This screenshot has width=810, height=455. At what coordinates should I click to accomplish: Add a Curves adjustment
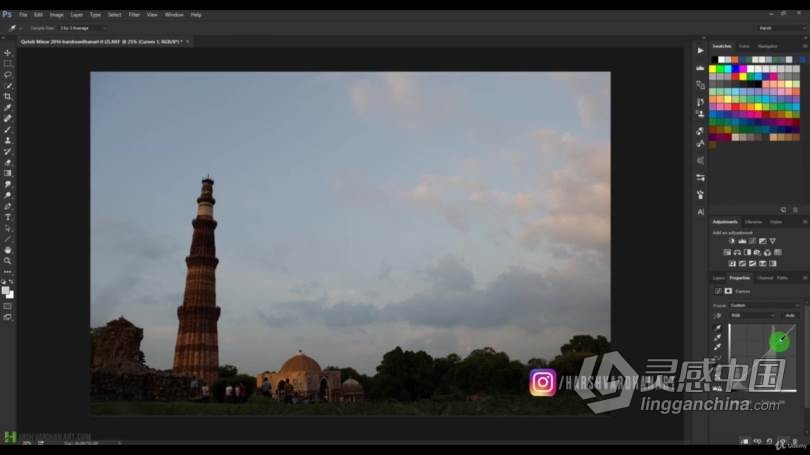point(753,241)
